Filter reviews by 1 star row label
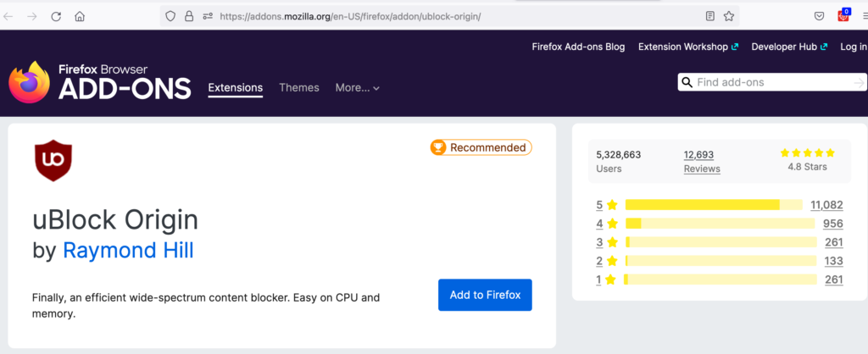Screen dimensions: 868x354 606,279
